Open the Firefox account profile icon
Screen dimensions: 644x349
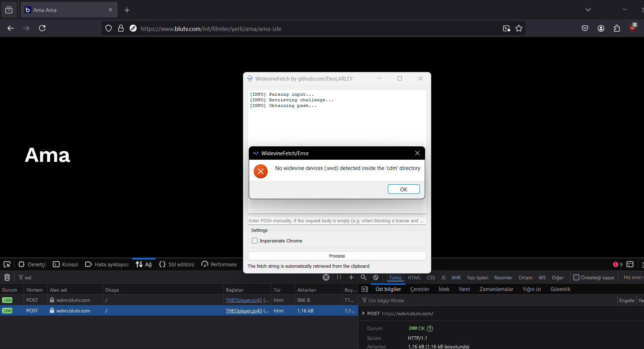[601, 28]
